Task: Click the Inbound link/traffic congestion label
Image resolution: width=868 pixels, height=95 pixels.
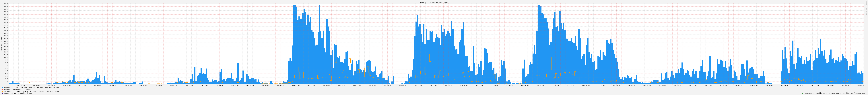Action: (x=19, y=89)
